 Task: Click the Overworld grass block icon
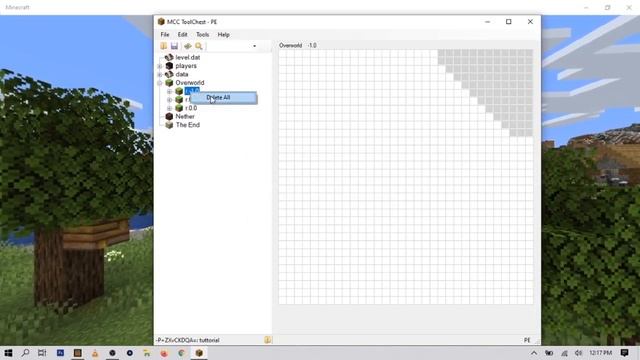click(x=169, y=82)
